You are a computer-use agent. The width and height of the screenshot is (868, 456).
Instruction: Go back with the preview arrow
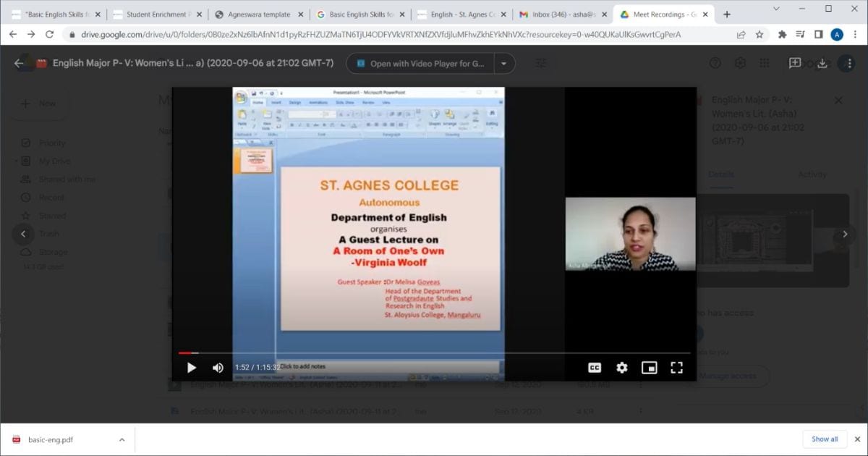(x=20, y=64)
